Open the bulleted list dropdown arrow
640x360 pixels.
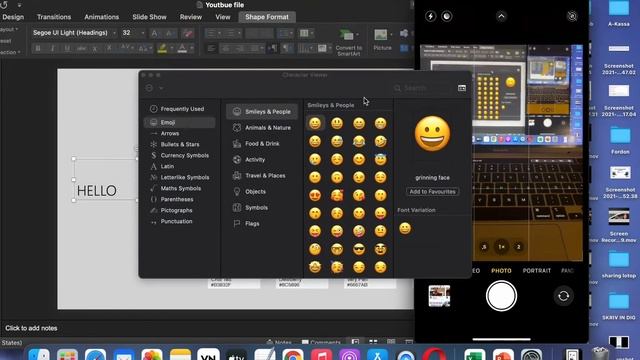point(219,33)
